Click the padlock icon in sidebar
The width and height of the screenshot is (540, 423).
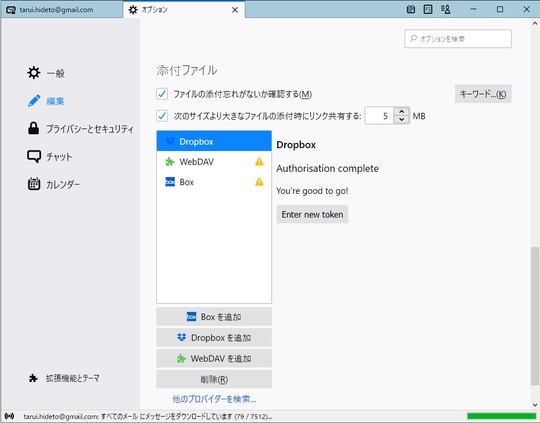pyautogui.click(x=33, y=128)
